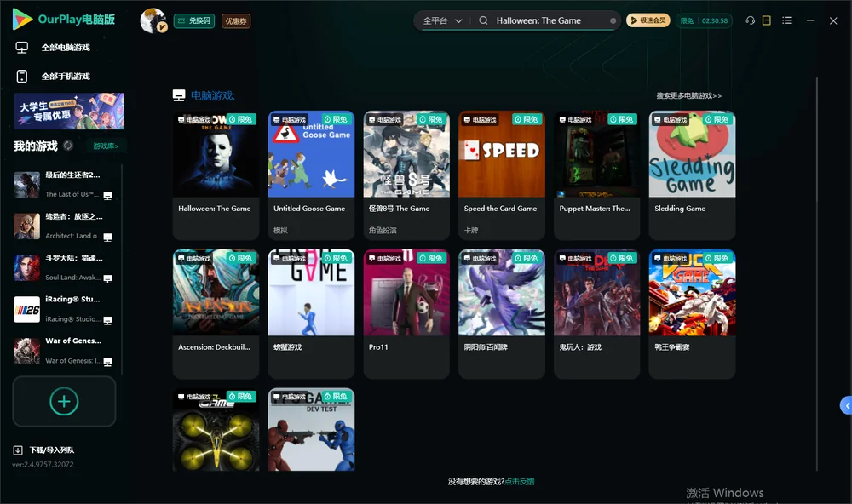Screen dimensions: 852x504
Task: Click PC icon beside The Last of Us
Action: pos(107,196)
